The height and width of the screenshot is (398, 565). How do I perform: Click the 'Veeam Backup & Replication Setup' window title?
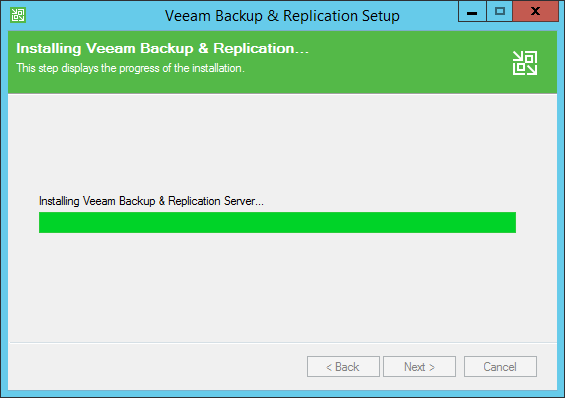(x=282, y=16)
